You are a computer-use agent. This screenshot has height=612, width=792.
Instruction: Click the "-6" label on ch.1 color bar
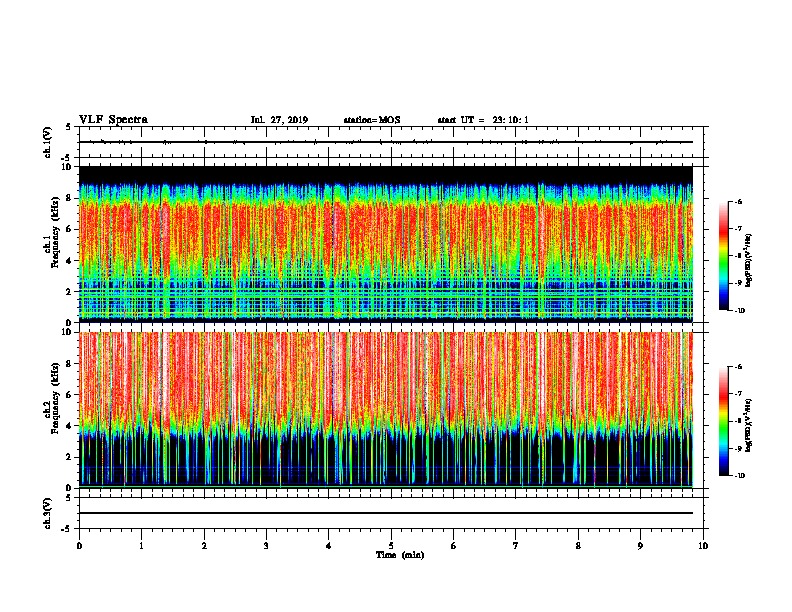coord(738,202)
